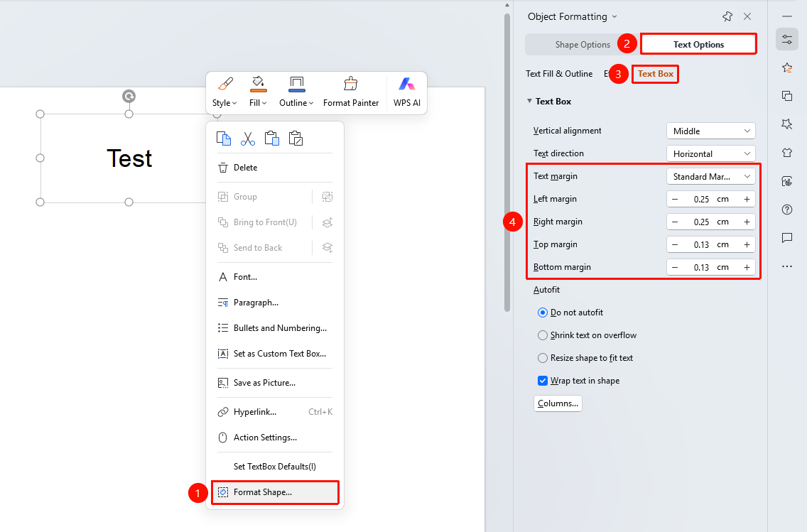807x532 pixels.
Task: Select Set TextBox Defaults(I) menu entry
Action: (x=275, y=467)
